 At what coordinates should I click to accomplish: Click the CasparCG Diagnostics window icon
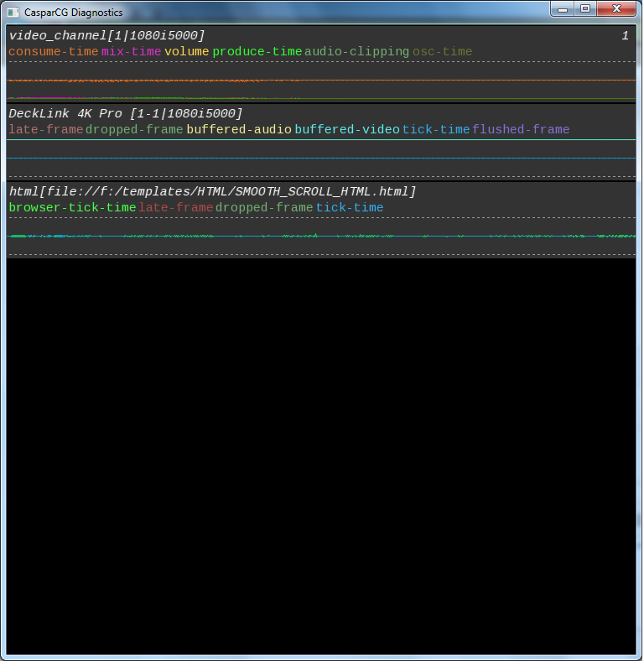tap(13, 13)
